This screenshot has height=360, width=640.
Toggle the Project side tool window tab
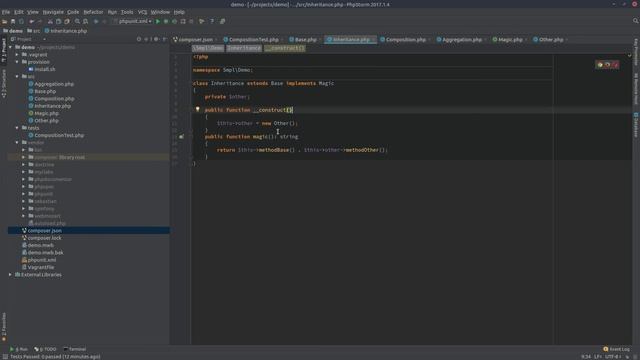click(4, 51)
